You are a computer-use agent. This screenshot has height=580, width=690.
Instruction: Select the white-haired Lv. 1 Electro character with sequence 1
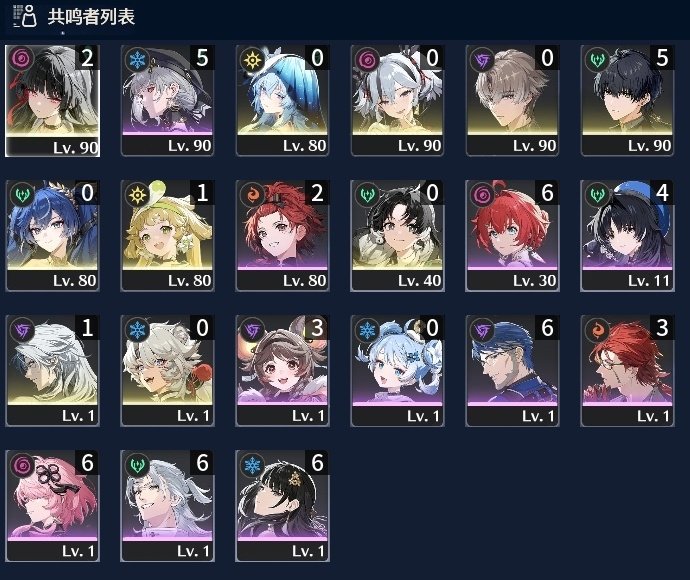(52, 371)
